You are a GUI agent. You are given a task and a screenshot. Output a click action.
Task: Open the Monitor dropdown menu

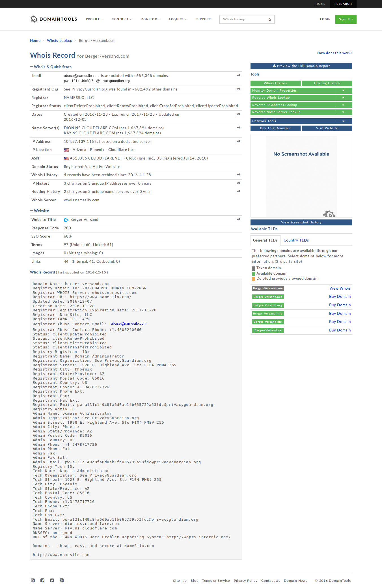coord(150,19)
